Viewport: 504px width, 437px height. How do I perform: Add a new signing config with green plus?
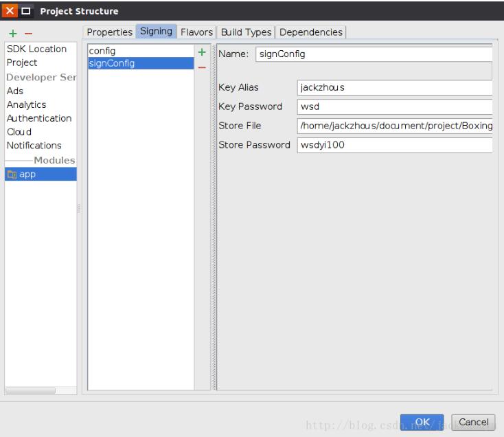[x=202, y=52]
